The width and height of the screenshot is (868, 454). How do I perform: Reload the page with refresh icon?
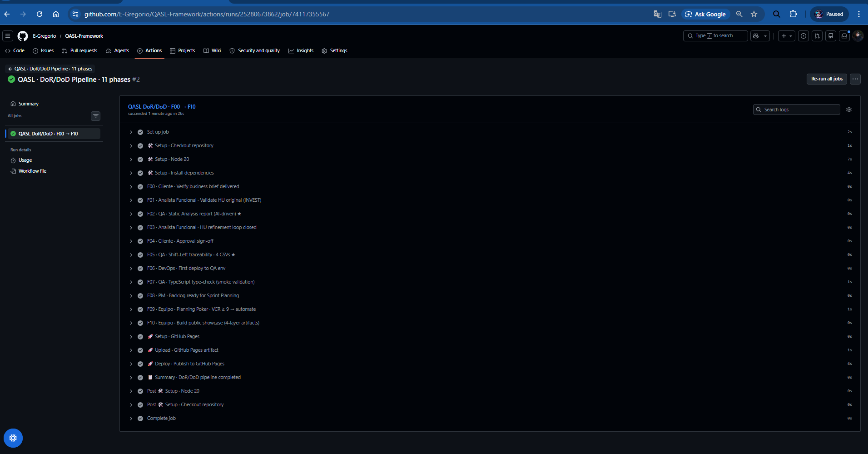(40, 14)
